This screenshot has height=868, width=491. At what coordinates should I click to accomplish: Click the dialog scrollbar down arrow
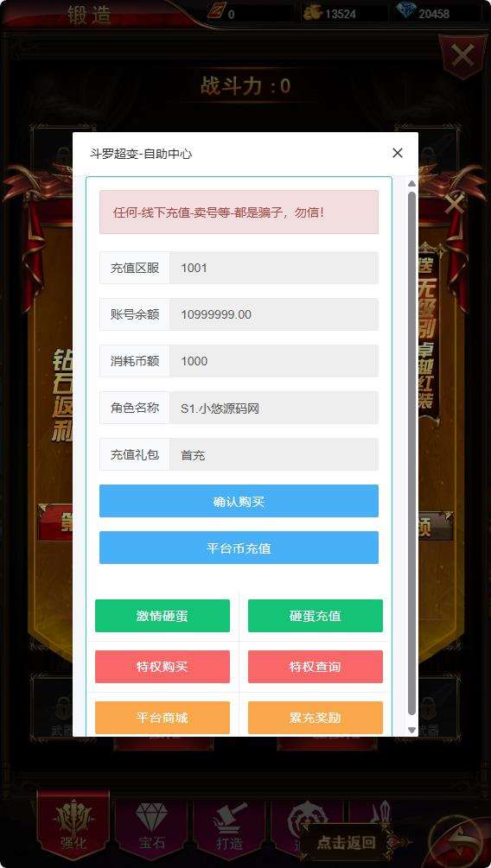coord(411,730)
